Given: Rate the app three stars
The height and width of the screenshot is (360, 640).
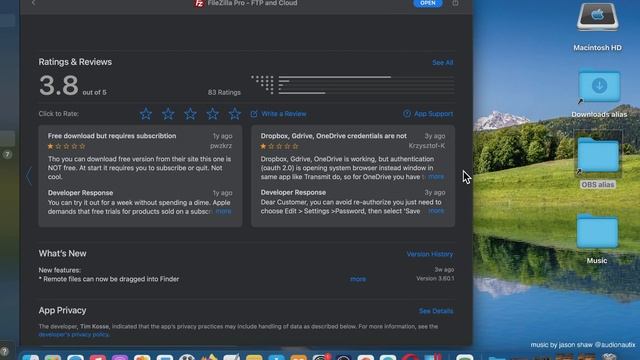Looking at the screenshot, I should click(x=190, y=114).
